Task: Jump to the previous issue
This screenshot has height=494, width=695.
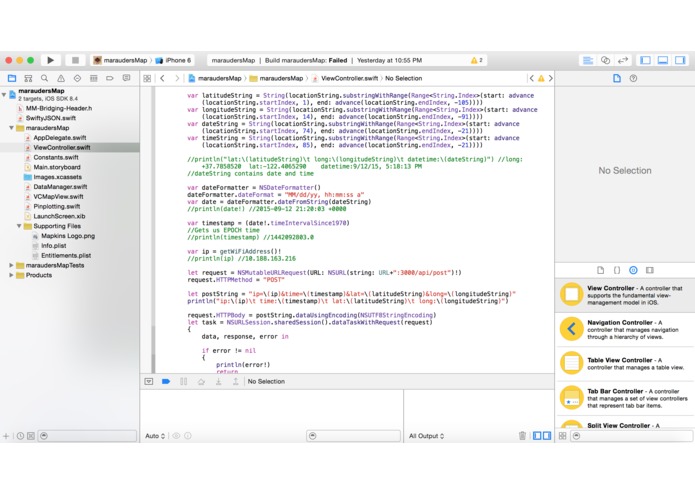Action: pyautogui.click(x=531, y=78)
